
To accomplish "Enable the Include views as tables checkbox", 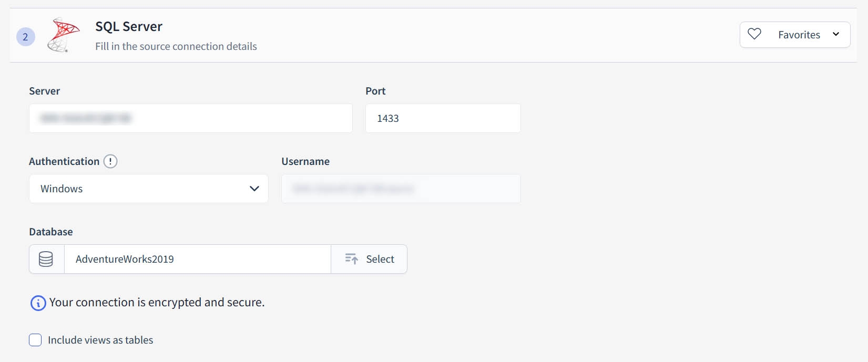I will [35, 340].
